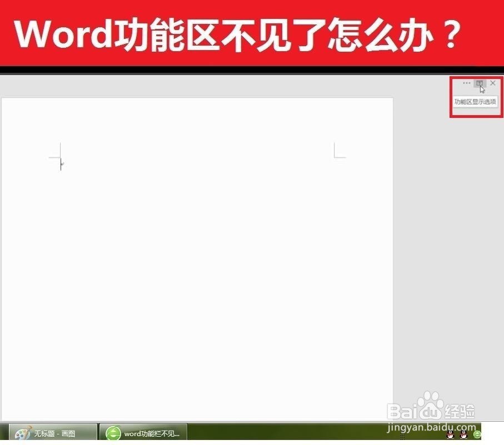Open the green 360 browser tray icon
504x445 pixels.
(x=477, y=434)
